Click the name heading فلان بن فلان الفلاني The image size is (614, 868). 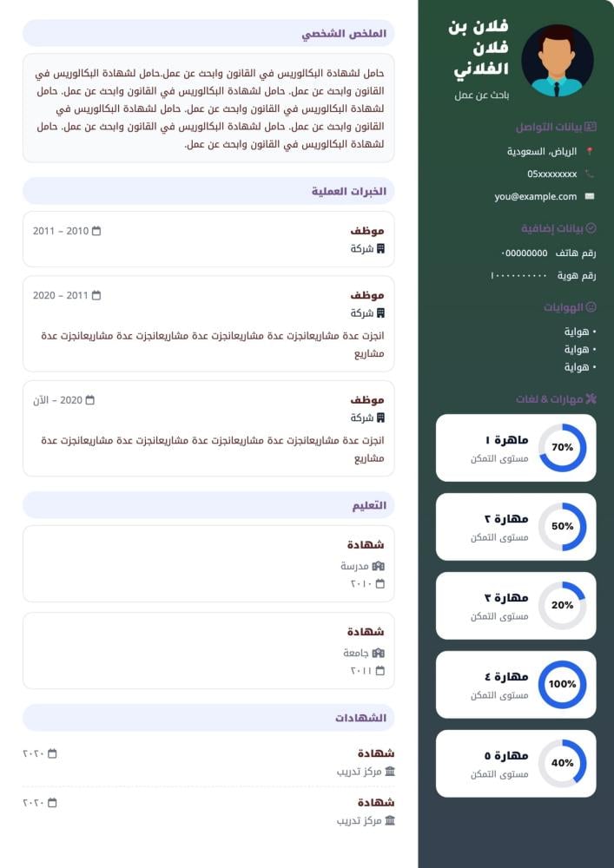pyautogui.click(x=479, y=48)
